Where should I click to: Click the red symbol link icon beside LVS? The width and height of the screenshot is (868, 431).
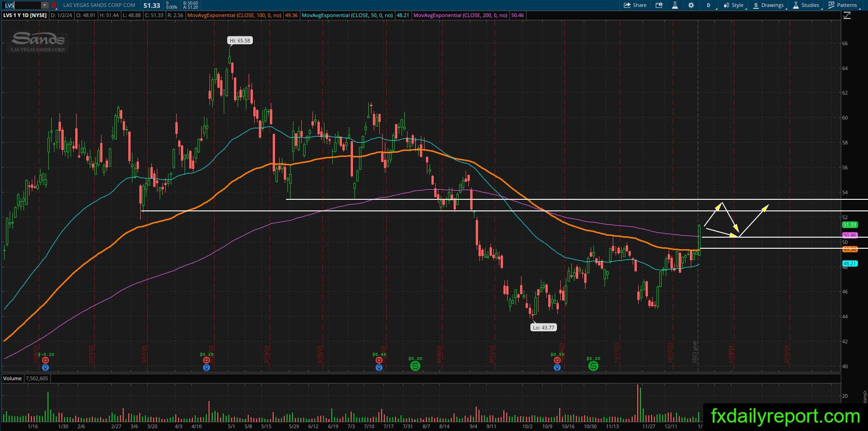pos(54,5)
